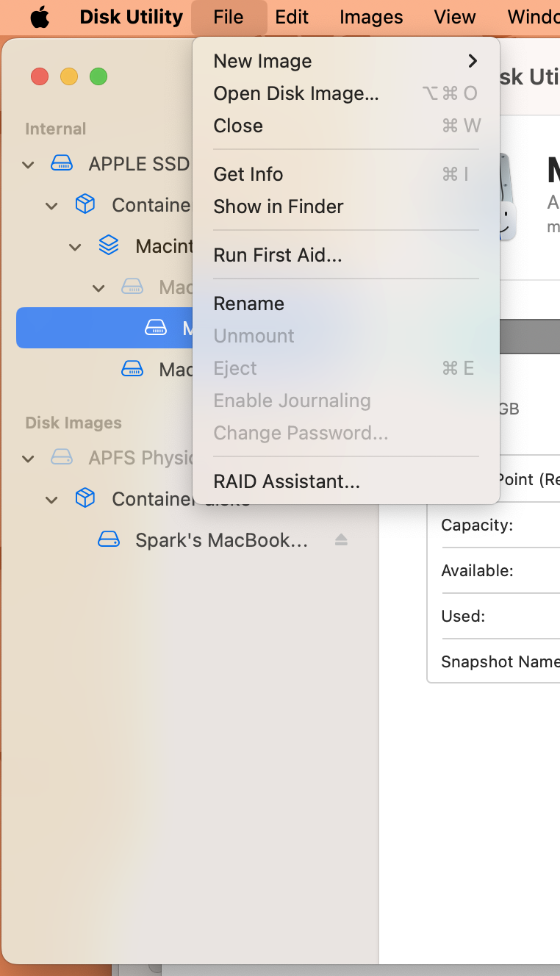Viewport: 560px width, 976px height.
Task: Click the yellow minimize window button
Action: click(69, 76)
